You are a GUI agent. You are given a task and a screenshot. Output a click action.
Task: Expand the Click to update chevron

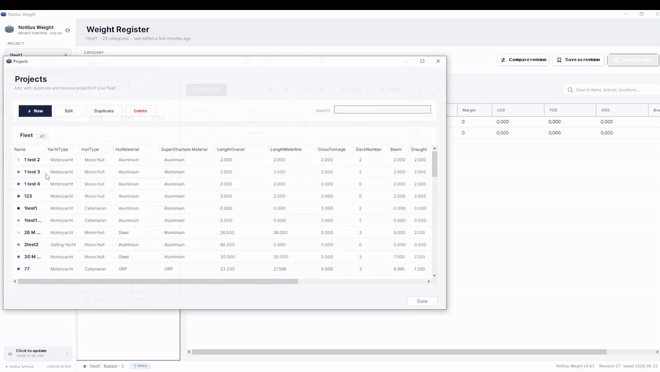coord(67,353)
